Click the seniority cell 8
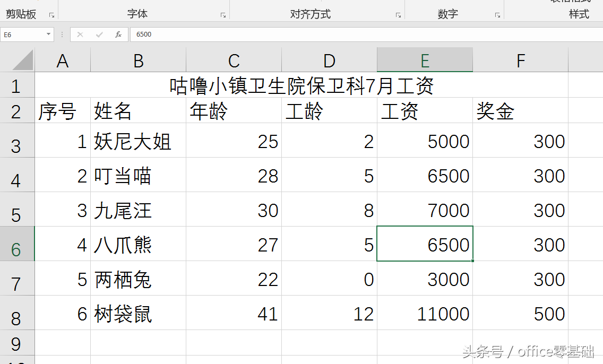 pos(329,209)
